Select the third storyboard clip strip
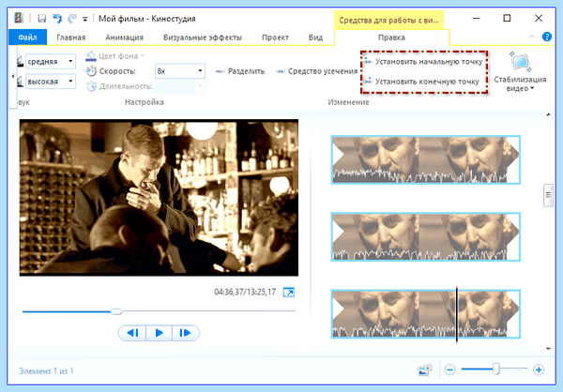 coord(425,314)
